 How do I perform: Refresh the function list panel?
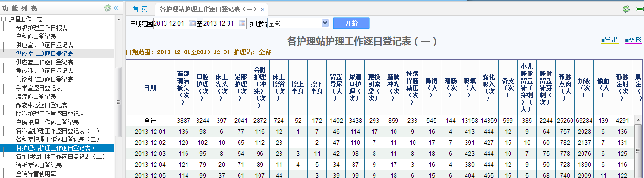(x=108, y=9)
